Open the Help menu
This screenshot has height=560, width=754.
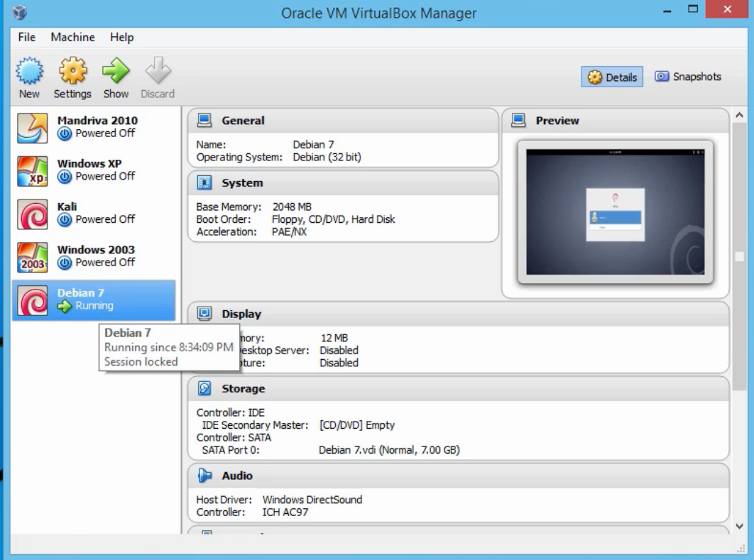click(121, 37)
